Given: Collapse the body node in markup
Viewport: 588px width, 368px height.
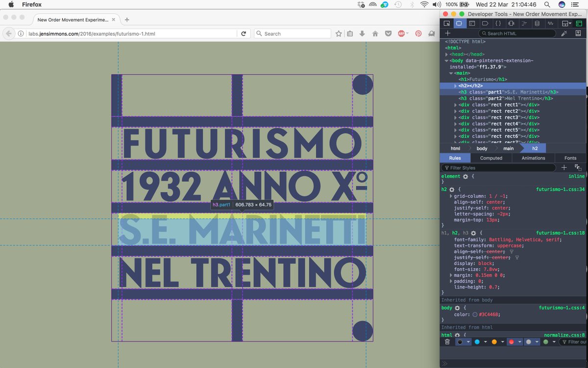Looking at the screenshot, I should (446, 61).
